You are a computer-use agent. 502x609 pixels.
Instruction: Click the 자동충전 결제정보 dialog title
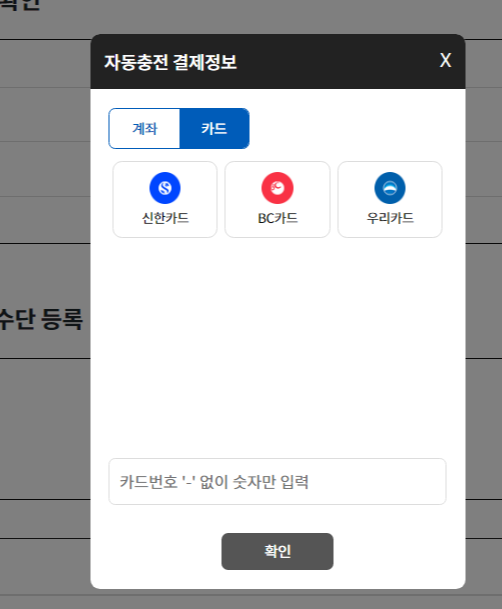[x=170, y=62]
